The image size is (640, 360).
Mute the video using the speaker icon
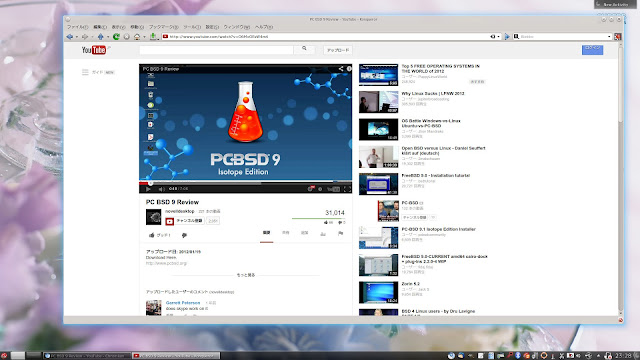click(161, 189)
